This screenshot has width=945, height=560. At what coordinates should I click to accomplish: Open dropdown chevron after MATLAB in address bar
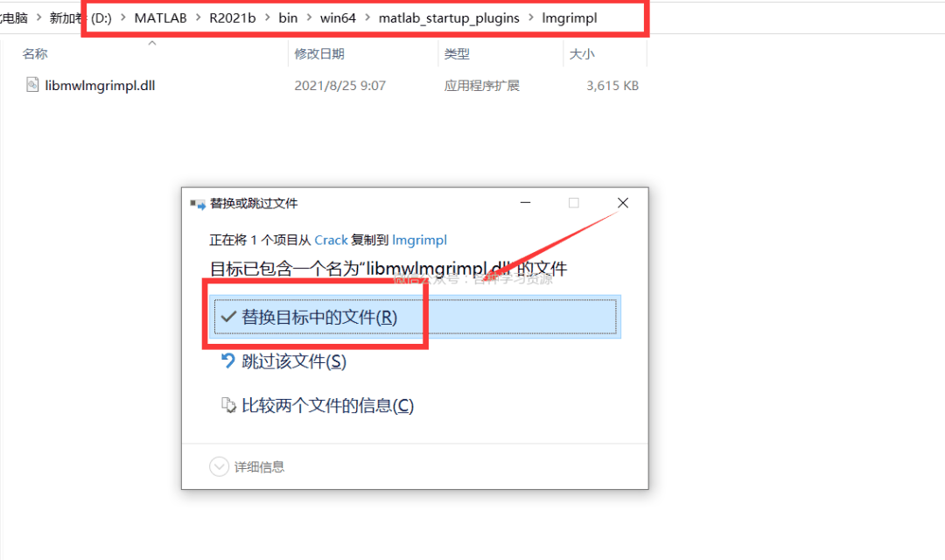[199, 18]
